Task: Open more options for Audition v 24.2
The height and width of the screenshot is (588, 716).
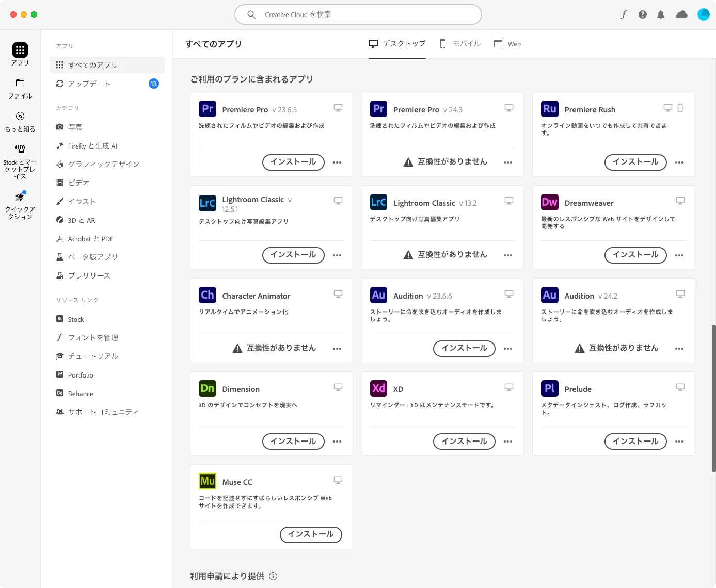Action: pyautogui.click(x=679, y=349)
